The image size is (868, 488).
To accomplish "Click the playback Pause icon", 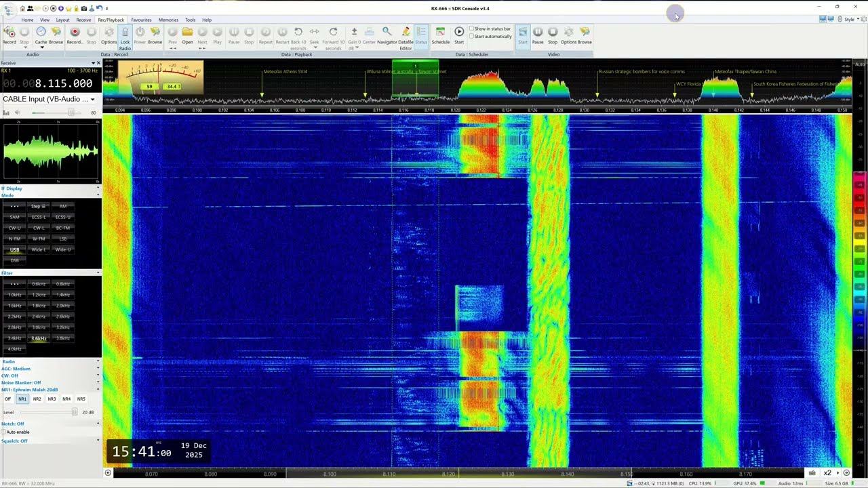I will pos(234,35).
